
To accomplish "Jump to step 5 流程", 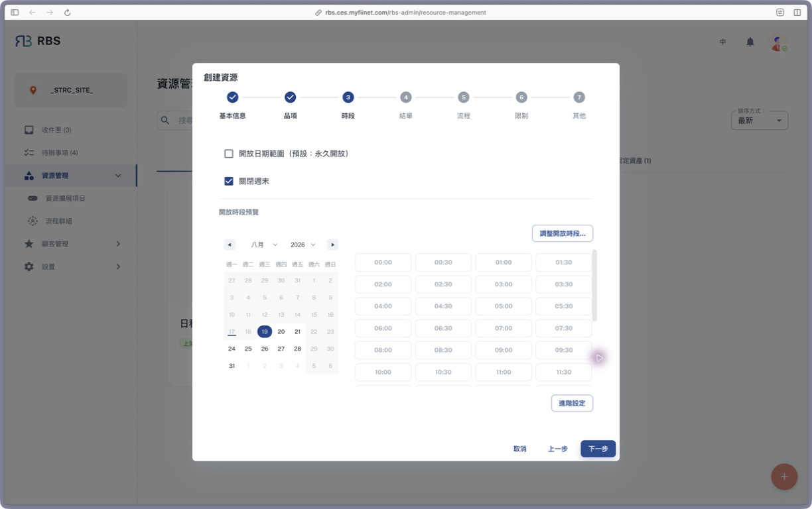I will (463, 105).
